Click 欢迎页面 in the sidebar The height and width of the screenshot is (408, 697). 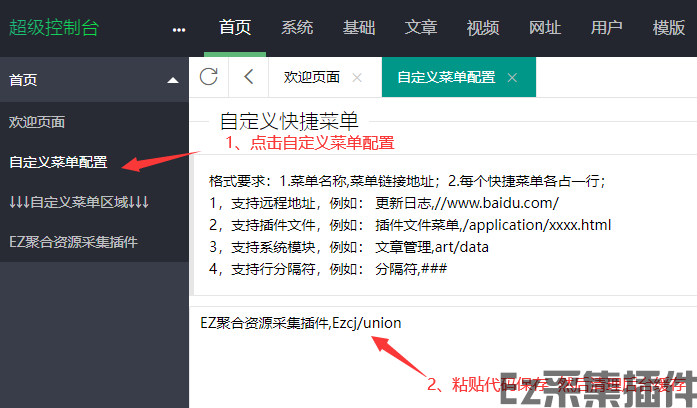(38, 122)
